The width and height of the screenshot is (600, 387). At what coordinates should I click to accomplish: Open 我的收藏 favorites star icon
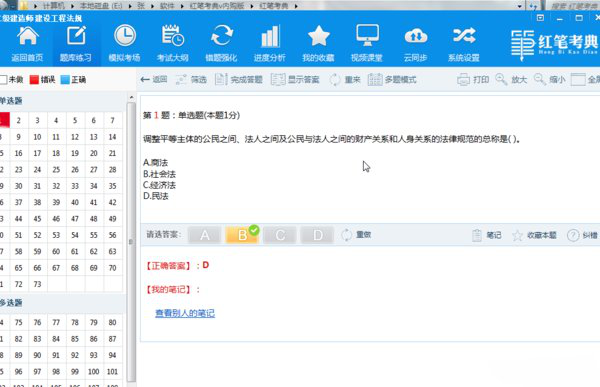pos(318,36)
